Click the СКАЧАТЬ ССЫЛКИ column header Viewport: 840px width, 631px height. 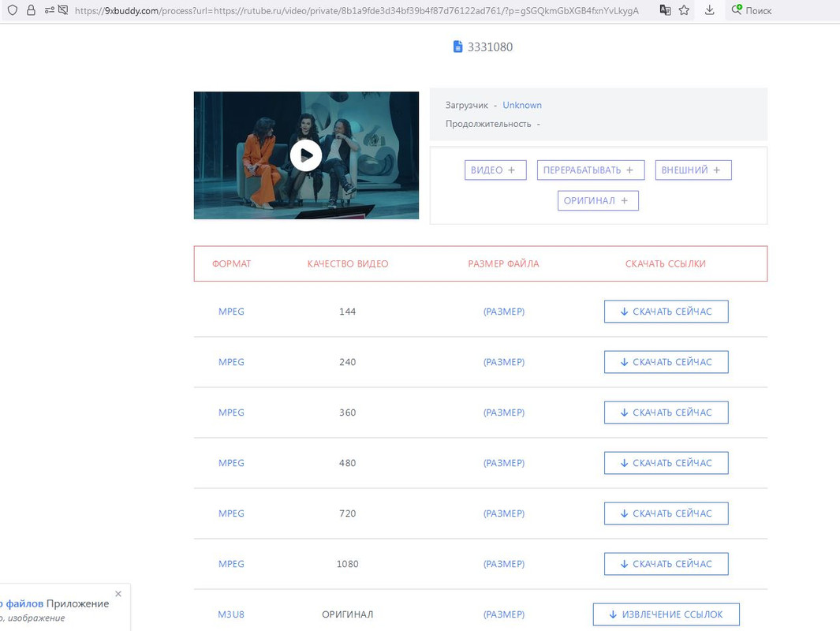[666, 263]
